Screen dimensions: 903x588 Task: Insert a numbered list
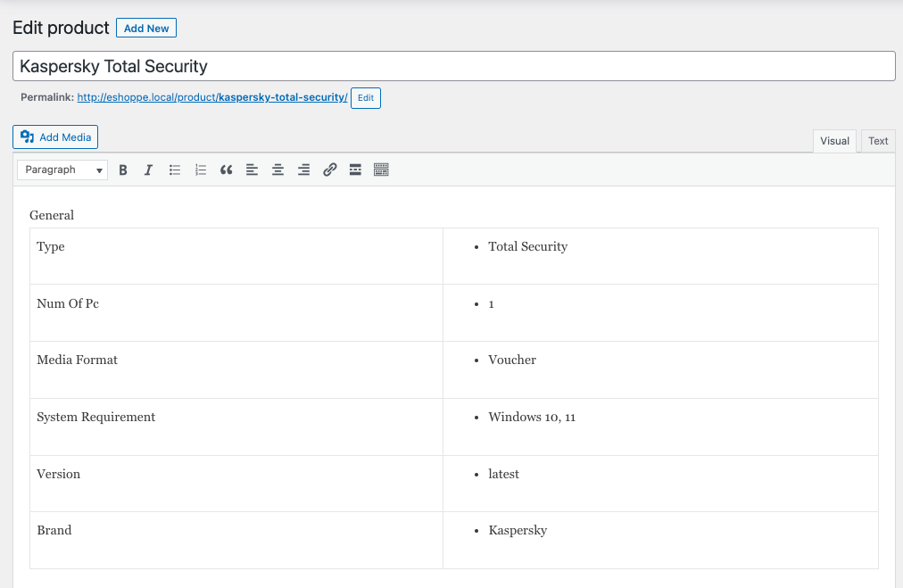click(x=201, y=170)
